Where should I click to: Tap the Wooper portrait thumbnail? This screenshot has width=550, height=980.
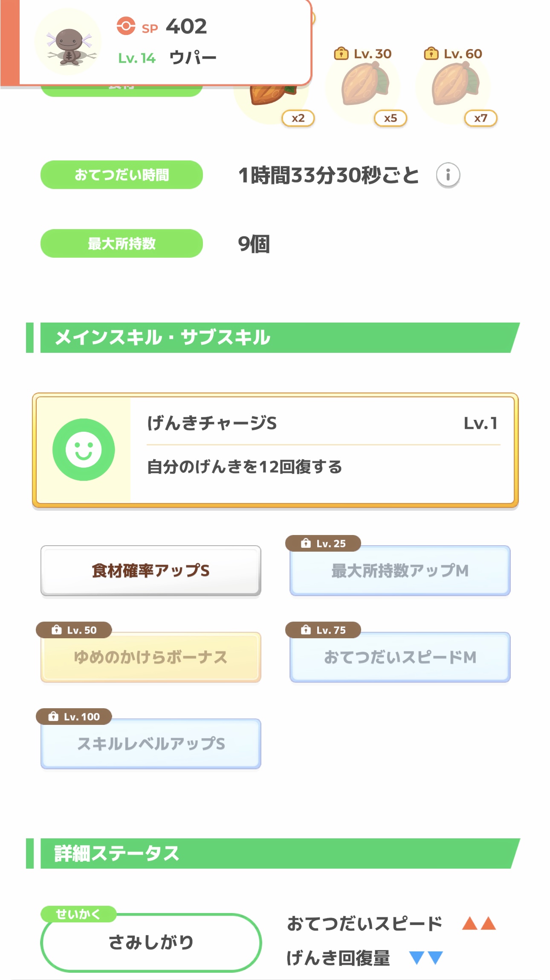click(x=68, y=42)
